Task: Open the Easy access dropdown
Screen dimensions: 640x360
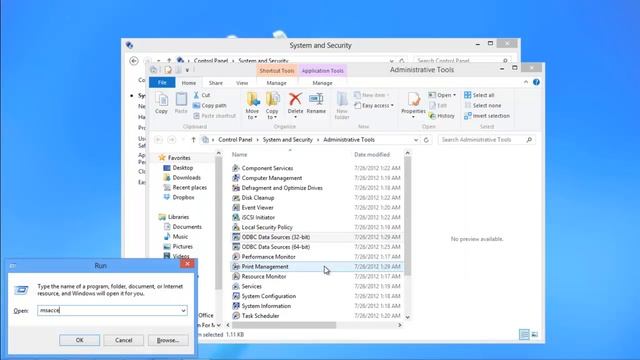Action: coord(392,106)
